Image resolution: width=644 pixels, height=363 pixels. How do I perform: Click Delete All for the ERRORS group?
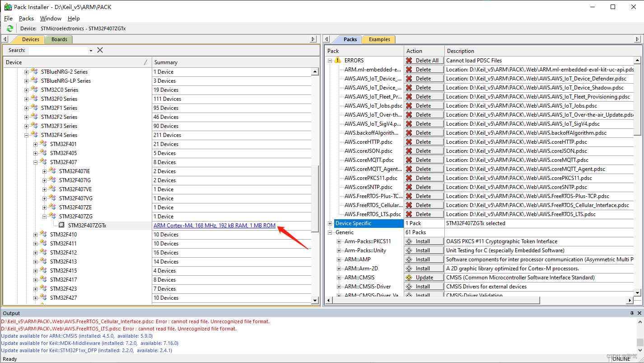424,60
